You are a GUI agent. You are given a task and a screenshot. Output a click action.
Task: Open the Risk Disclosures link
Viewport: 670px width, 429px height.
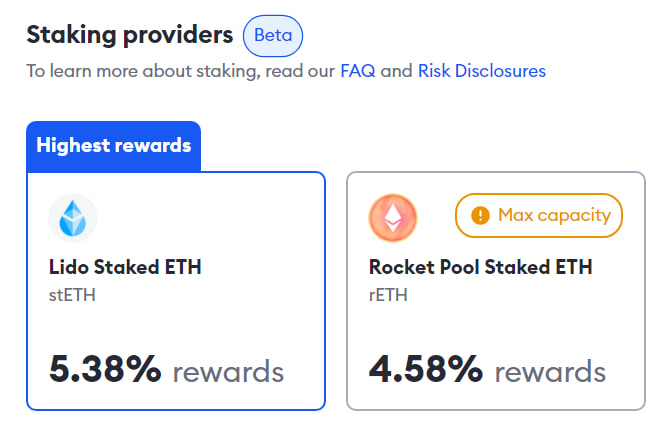tap(482, 71)
